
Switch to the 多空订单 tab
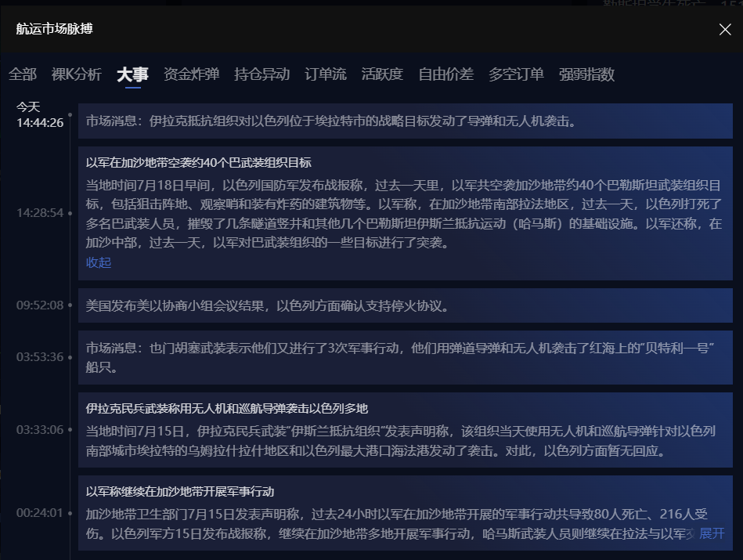(516, 74)
